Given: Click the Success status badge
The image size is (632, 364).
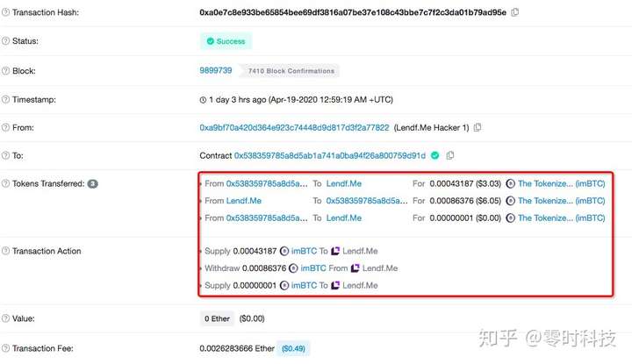Looking at the screenshot, I should pyautogui.click(x=226, y=41).
